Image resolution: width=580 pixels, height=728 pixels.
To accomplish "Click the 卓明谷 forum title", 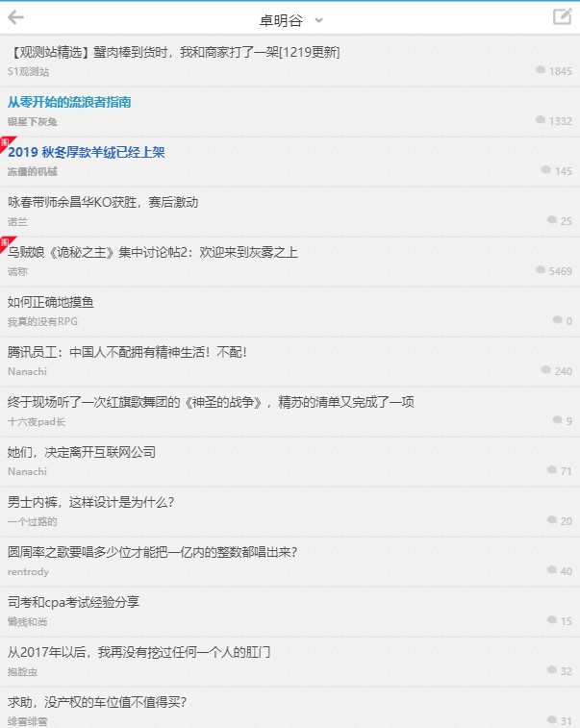I will click(x=281, y=20).
